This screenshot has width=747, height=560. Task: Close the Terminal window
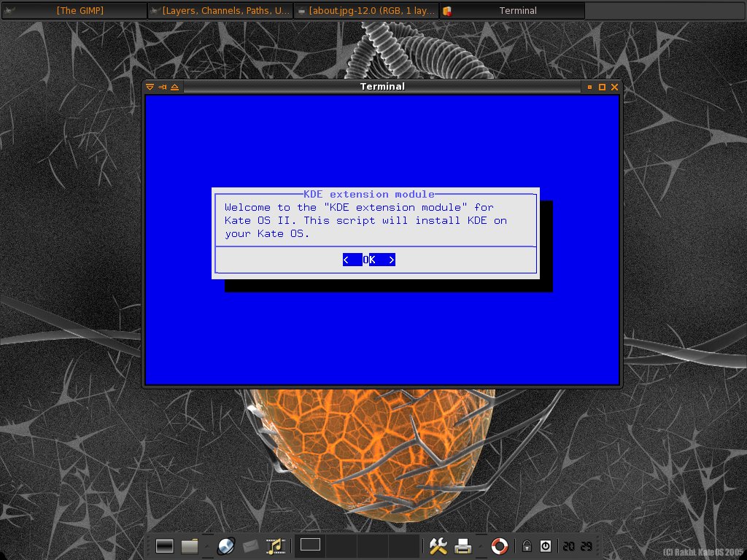click(x=614, y=87)
